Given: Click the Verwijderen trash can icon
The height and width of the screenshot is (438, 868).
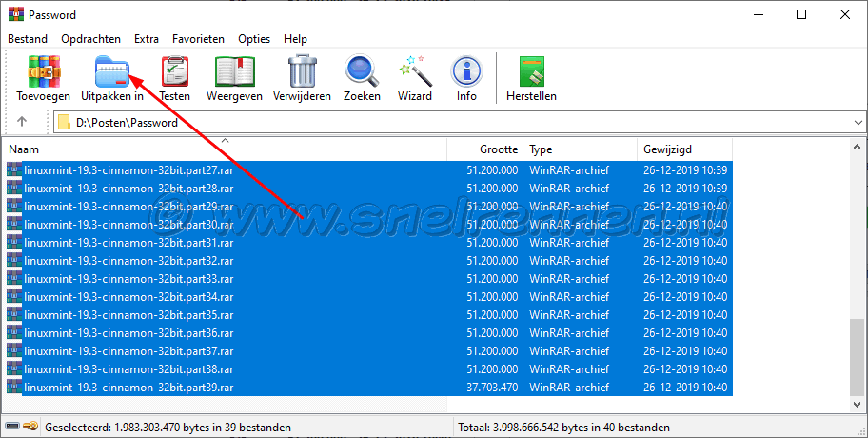Looking at the screenshot, I should 303,71.
